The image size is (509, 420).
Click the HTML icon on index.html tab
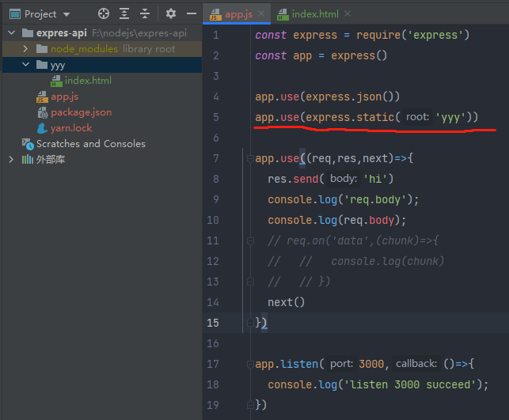[283, 14]
